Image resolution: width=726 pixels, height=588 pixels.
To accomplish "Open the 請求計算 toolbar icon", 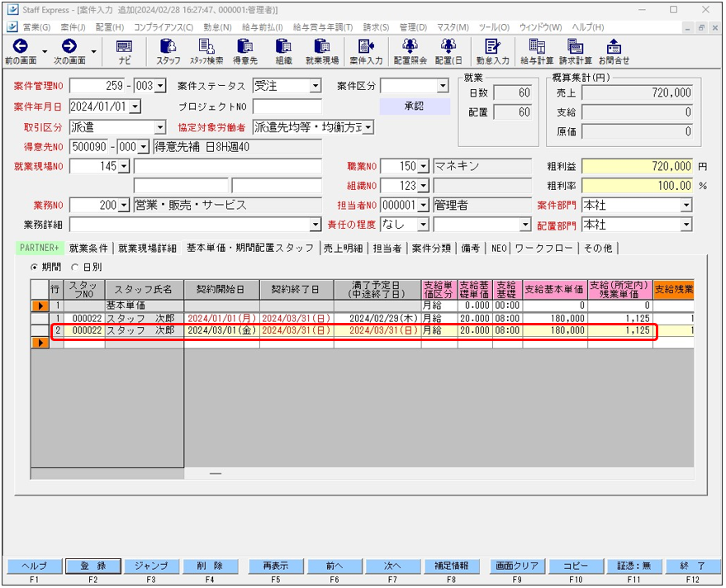I will coord(576,51).
